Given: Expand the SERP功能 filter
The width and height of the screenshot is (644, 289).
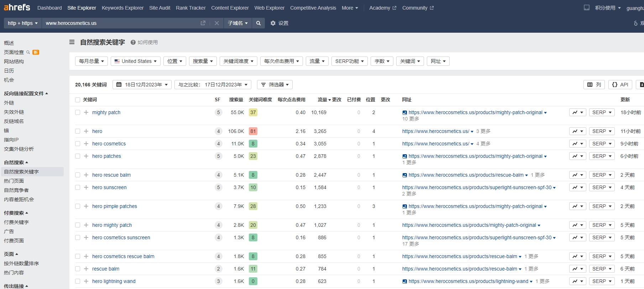Looking at the screenshot, I should 350,61.
